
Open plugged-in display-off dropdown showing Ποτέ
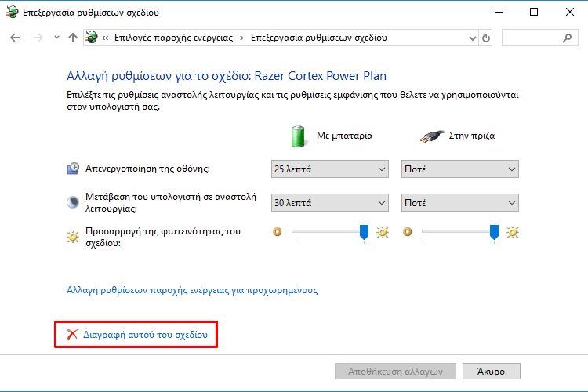tap(459, 169)
